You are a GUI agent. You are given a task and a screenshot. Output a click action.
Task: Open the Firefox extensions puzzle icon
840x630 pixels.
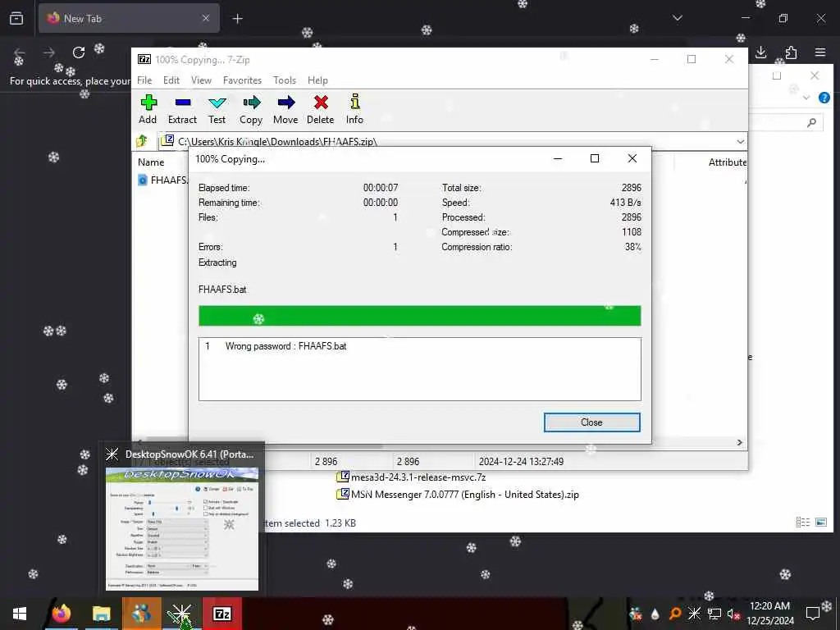(791, 52)
